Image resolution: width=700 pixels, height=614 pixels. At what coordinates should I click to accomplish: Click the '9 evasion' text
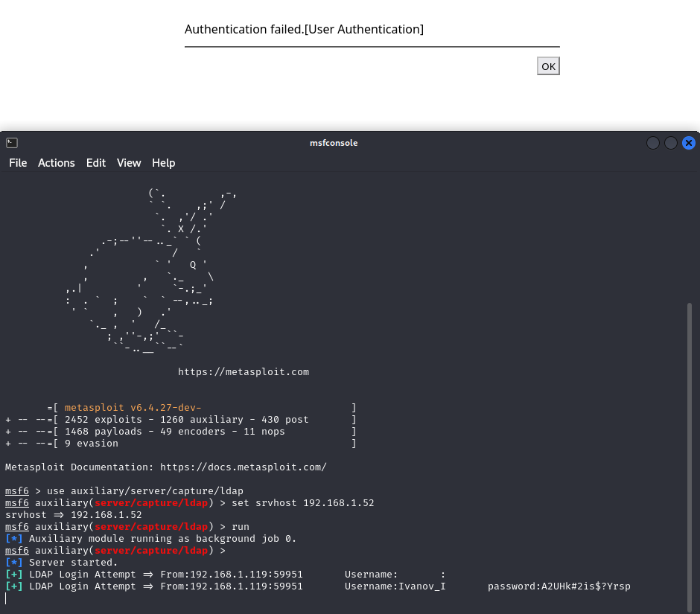[92, 444]
